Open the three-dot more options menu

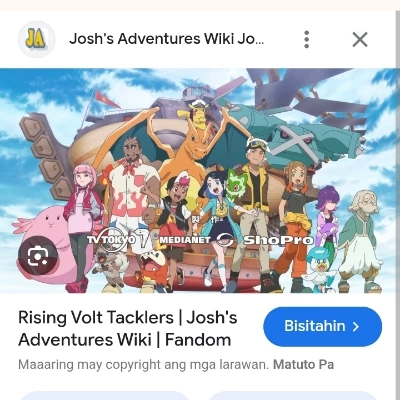pyautogui.click(x=307, y=39)
